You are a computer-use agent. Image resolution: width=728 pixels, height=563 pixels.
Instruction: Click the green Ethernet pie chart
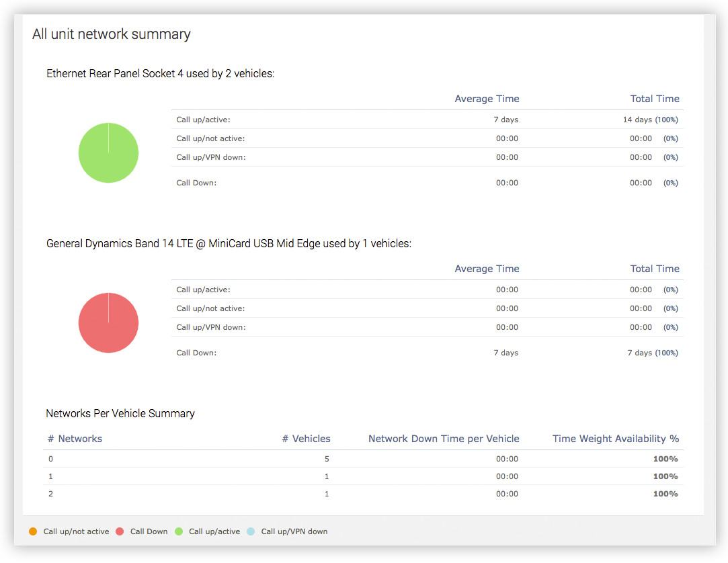click(x=108, y=153)
